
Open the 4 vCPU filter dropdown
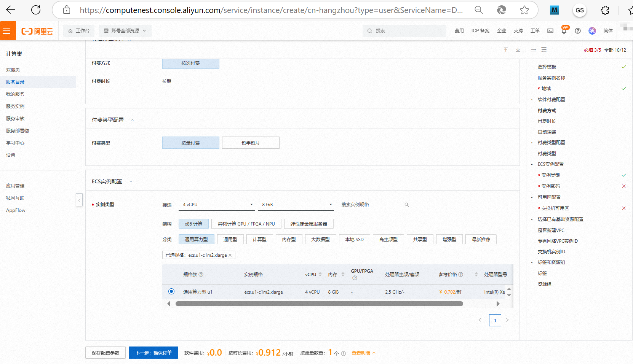(216, 205)
